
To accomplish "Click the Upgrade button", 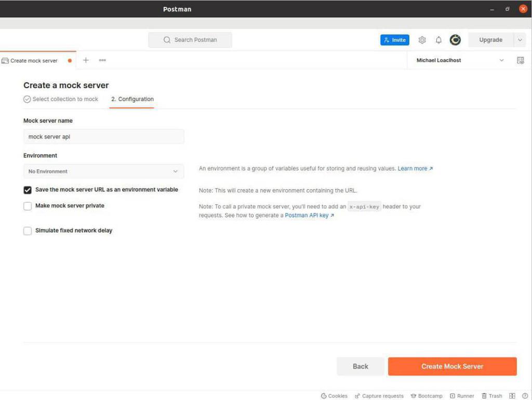I will pyautogui.click(x=490, y=40).
